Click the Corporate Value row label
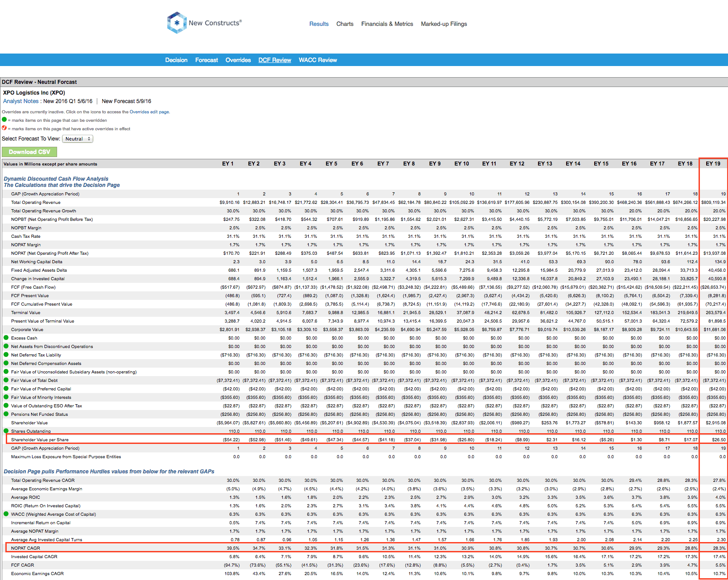The height and width of the screenshot is (580, 728). 27,330
